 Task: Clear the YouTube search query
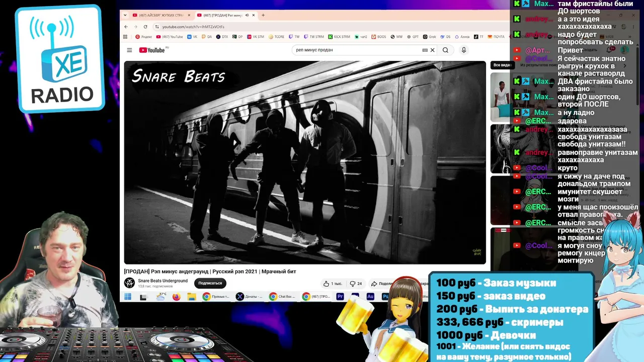point(432,50)
